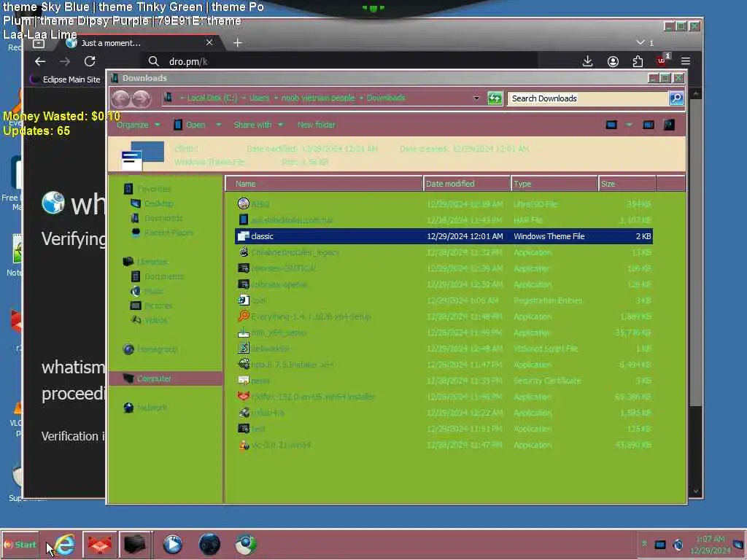Click the Search Downloads field
Screen dimensions: 747x560
pyautogui.click(x=588, y=98)
